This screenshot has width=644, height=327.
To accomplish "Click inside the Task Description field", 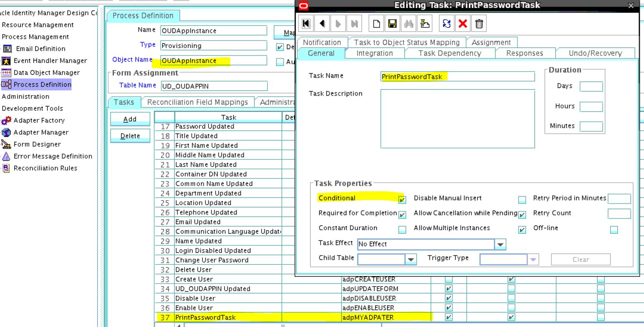I will [458, 119].
